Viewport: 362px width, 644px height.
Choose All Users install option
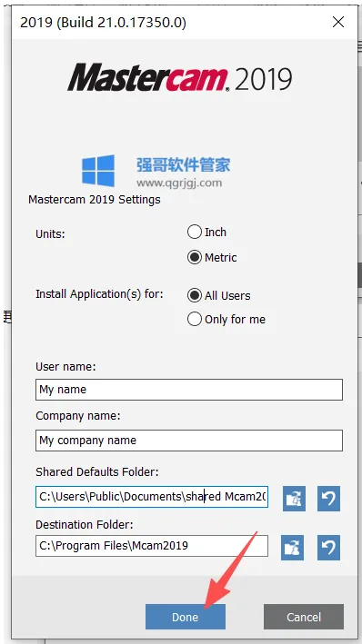point(195,295)
